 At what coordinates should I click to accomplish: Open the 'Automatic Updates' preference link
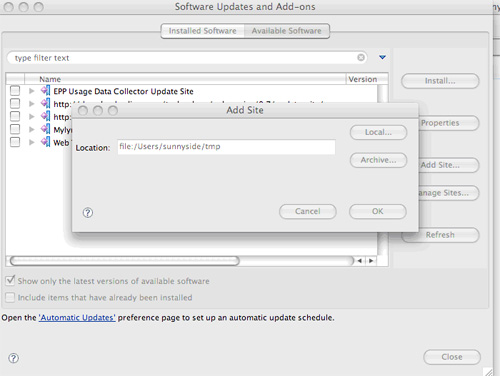coord(77,317)
